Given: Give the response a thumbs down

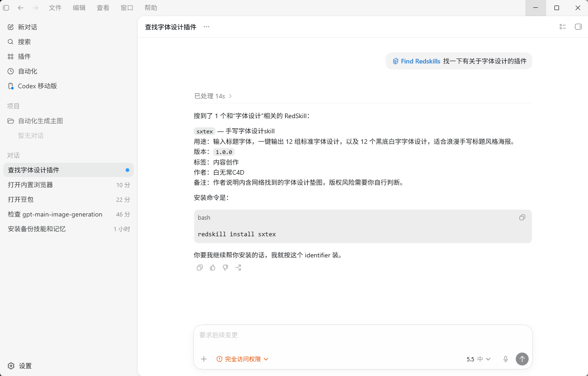Looking at the screenshot, I should click(x=225, y=268).
